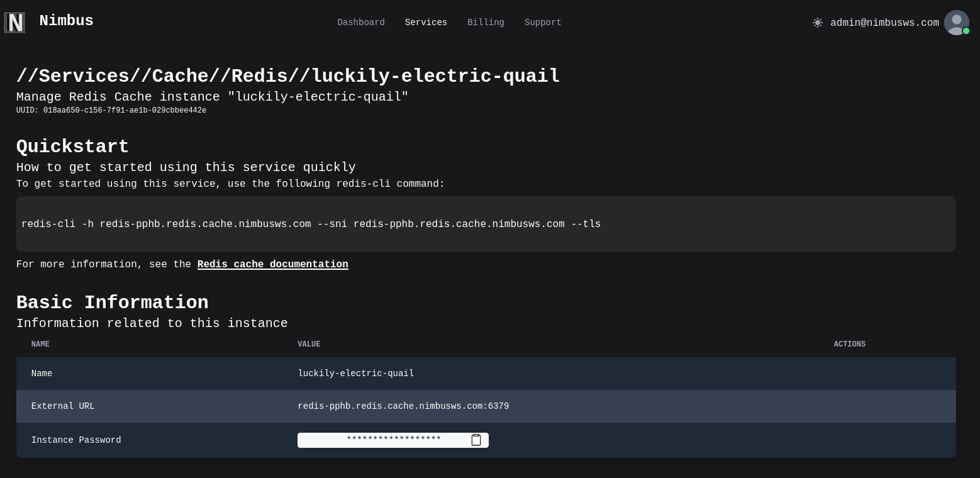The width and height of the screenshot is (980, 478).
Task: Click the admin@nimbusws.com account label
Action: (884, 23)
